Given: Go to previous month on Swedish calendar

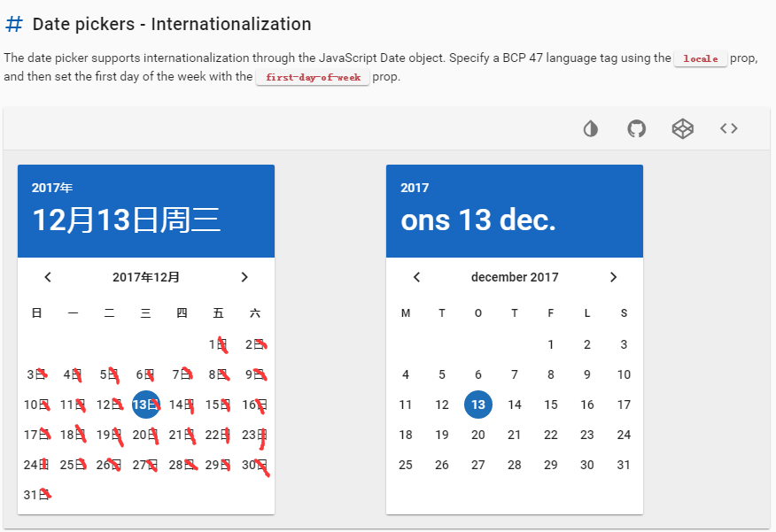Looking at the screenshot, I should click(416, 277).
